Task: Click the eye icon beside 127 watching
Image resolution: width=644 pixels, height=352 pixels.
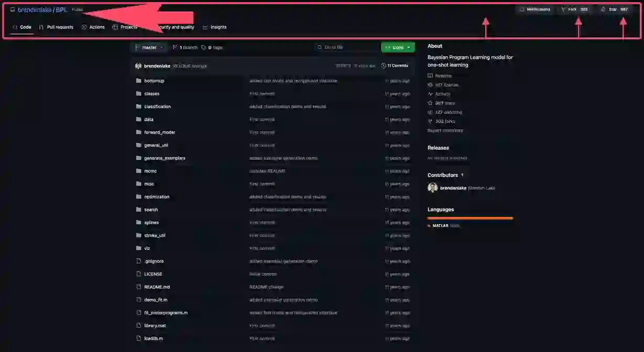Action: point(430,112)
